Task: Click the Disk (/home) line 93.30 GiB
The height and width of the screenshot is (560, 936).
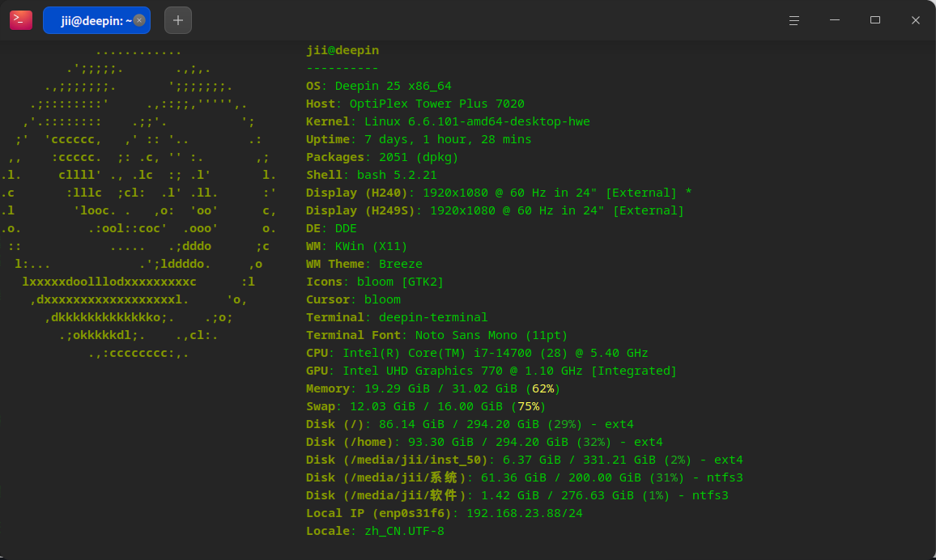Action: pos(485,443)
